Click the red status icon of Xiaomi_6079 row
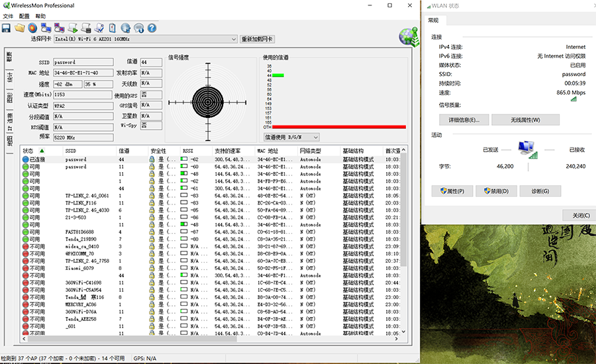 click(x=25, y=268)
